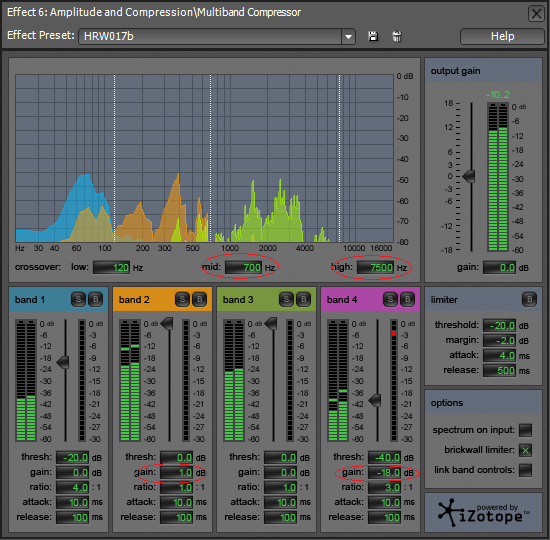Disable the brickwall limiter checkbox
The width and height of the screenshot is (550, 540).
(525, 450)
